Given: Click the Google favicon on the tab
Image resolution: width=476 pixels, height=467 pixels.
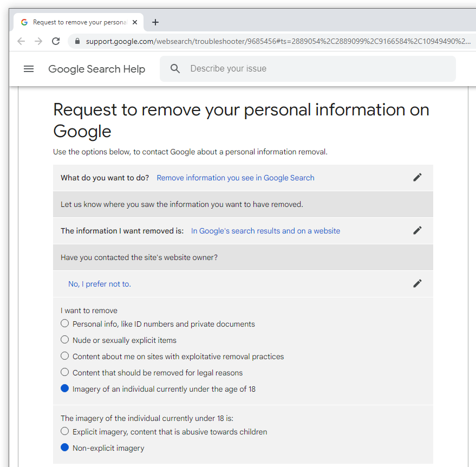Looking at the screenshot, I should tap(24, 22).
